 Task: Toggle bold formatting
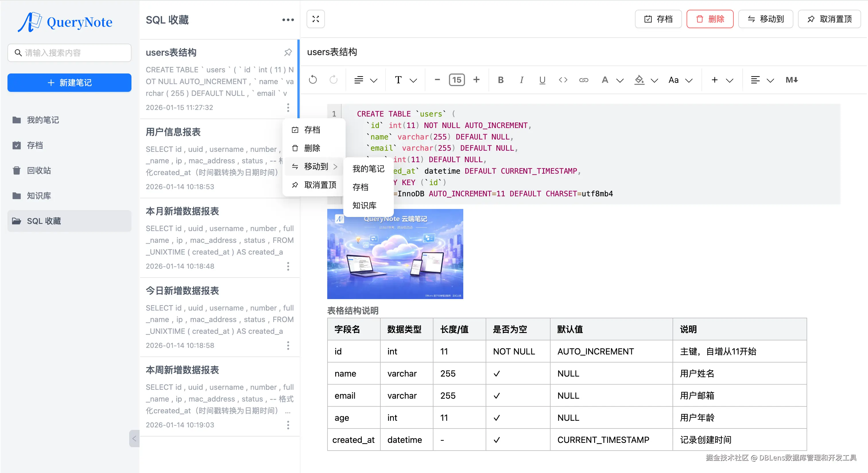coord(500,80)
